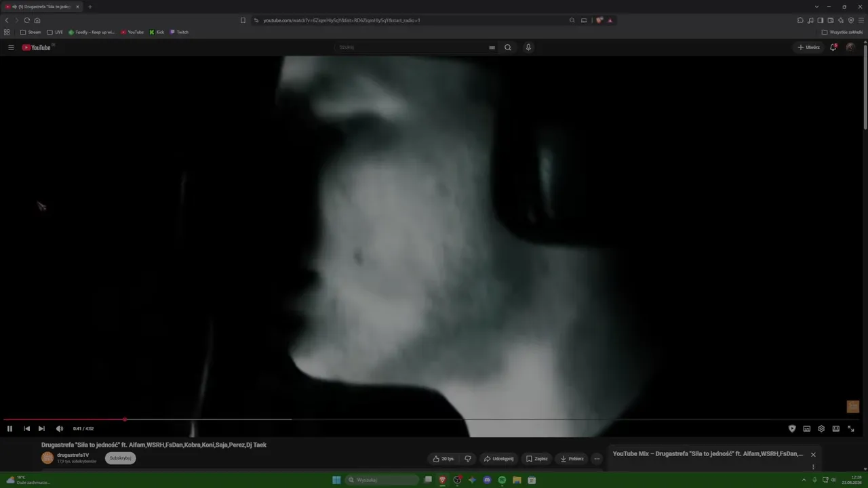Open a new browser tab
Screen dimensions: 868x488
(x=90, y=7)
